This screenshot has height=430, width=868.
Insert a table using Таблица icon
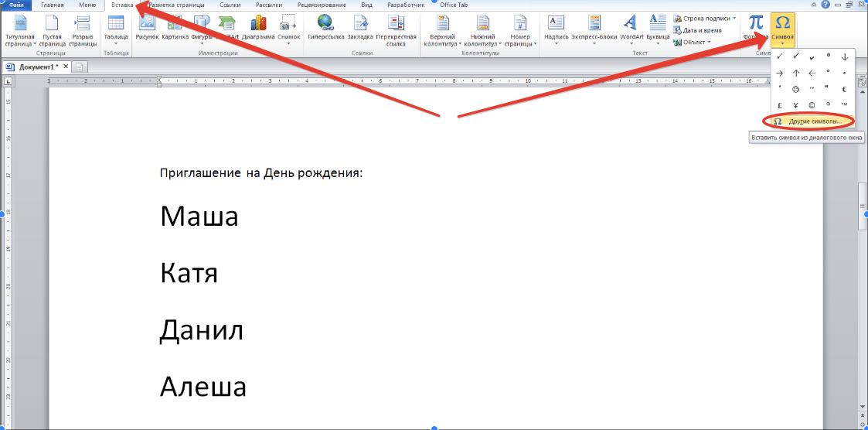tap(116, 30)
